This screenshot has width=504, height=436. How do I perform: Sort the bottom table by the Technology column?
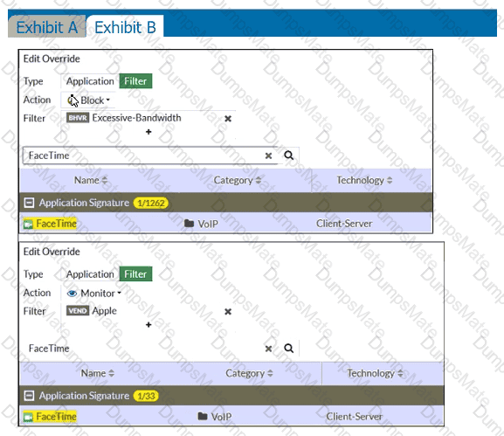[x=375, y=373]
